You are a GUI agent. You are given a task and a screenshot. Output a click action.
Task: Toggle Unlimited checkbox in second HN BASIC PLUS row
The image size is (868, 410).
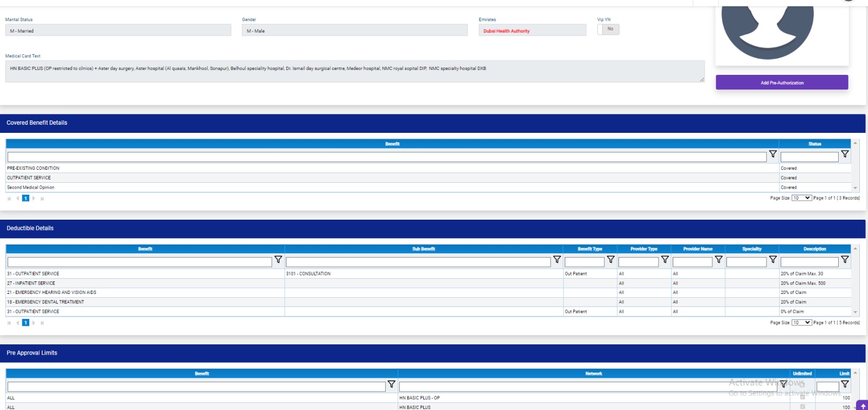[x=802, y=407]
